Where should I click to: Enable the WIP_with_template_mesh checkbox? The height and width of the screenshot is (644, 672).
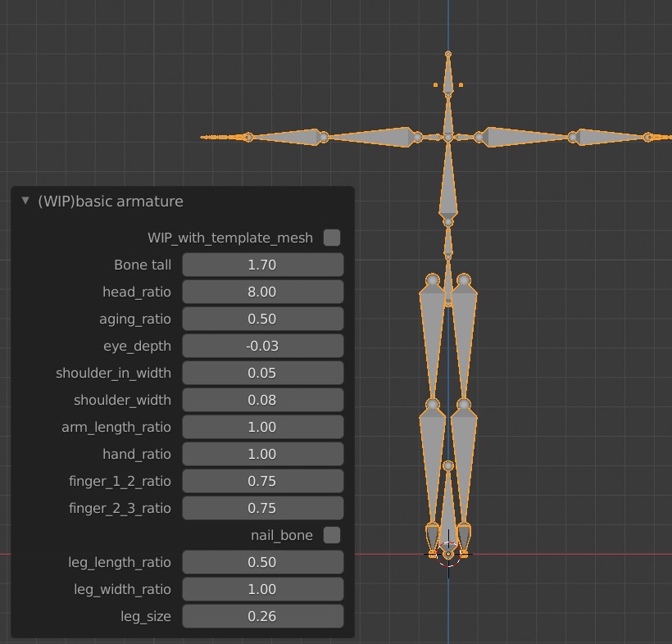332,237
